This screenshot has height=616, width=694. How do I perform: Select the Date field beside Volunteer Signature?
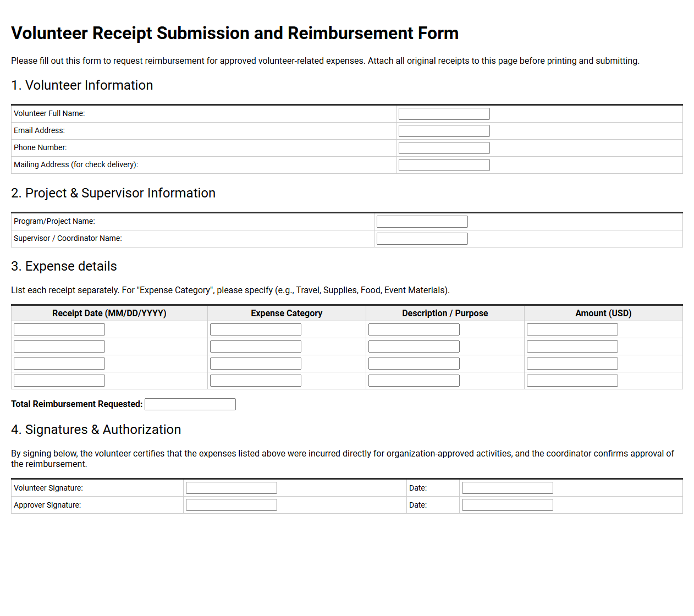[508, 488]
